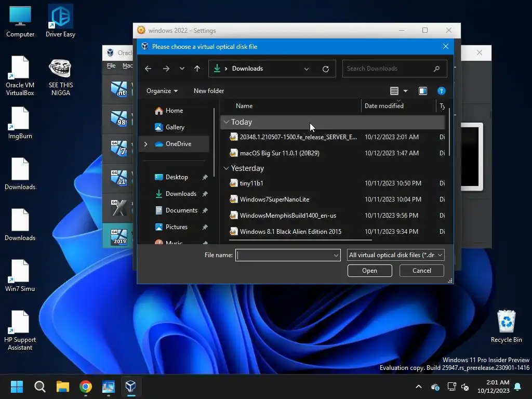Open Oracle VM VirtualBox desktop shortcut
Image resolution: width=532 pixels, height=399 pixels.
[x=20, y=76]
